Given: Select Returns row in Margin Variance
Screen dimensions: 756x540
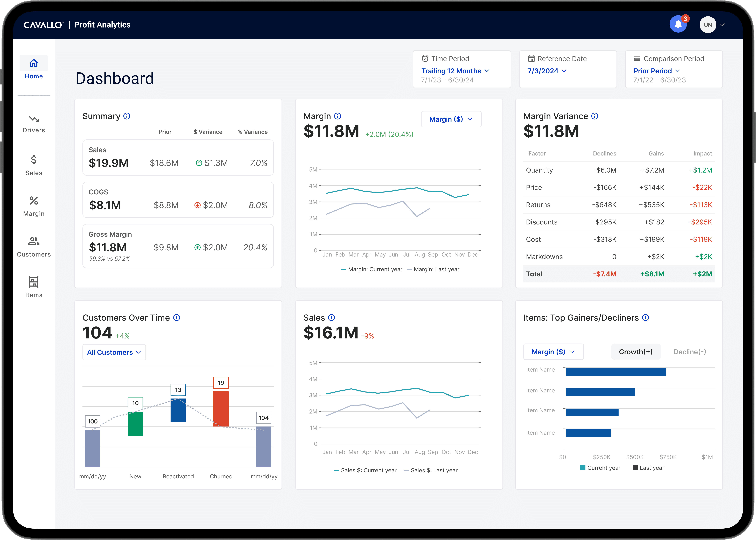Looking at the screenshot, I should pos(619,205).
